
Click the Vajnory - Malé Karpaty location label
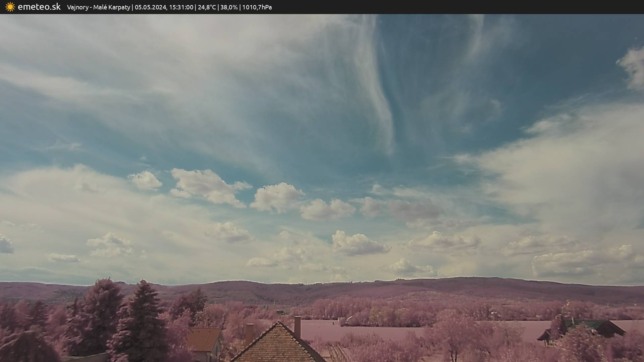[x=98, y=7]
